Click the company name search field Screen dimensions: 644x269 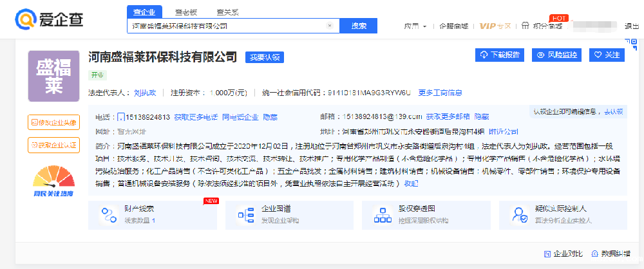[233, 26]
